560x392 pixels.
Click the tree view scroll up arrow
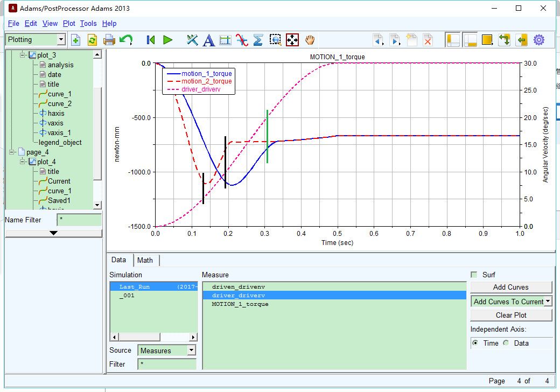[x=97, y=54]
